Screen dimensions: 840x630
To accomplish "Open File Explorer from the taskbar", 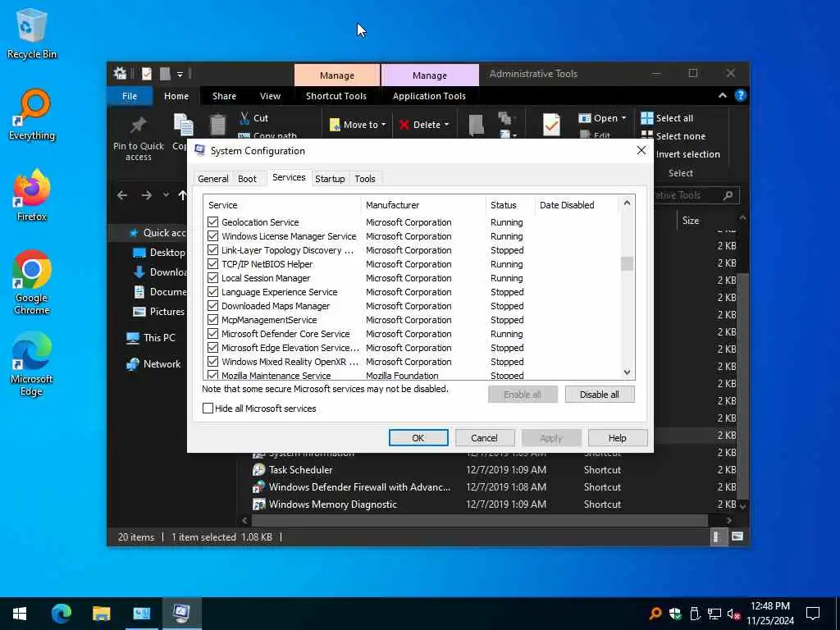I will point(101,614).
